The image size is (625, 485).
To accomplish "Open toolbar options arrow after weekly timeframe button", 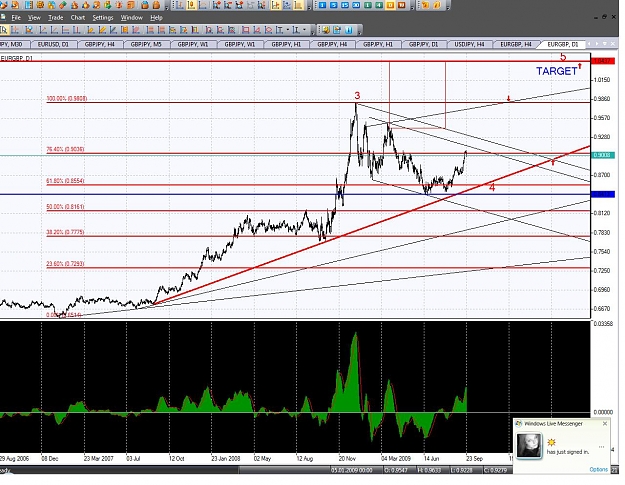I will [x=412, y=6].
